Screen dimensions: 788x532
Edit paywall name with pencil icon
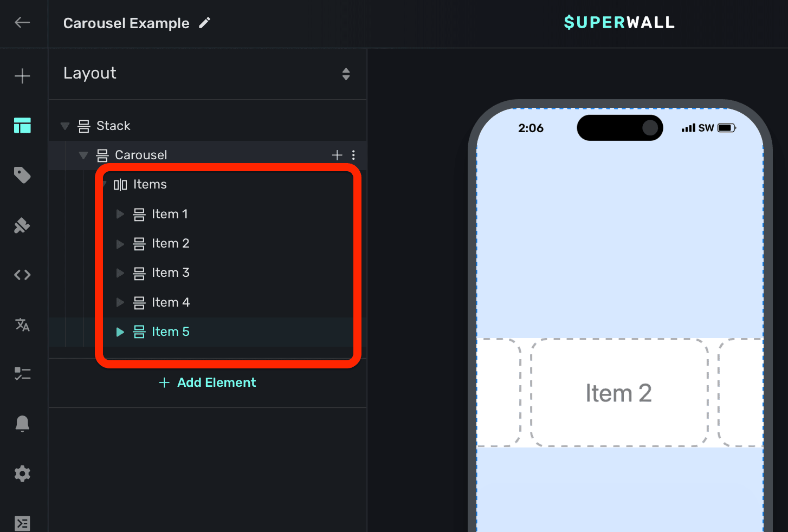click(x=204, y=23)
